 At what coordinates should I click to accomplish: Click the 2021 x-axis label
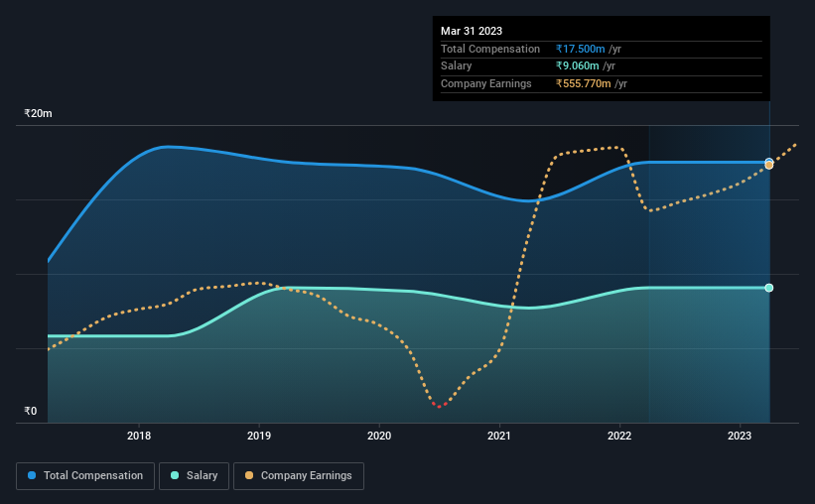499,436
